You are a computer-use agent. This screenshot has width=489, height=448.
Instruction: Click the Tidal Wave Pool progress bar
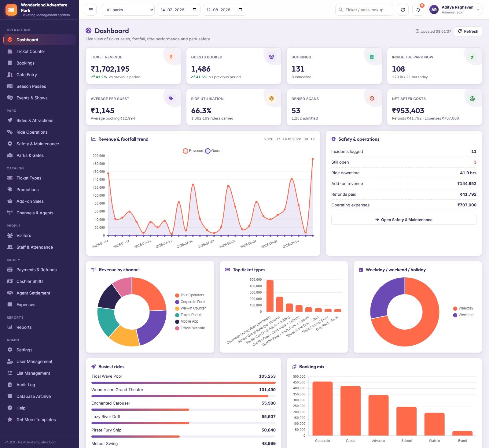[183, 383]
